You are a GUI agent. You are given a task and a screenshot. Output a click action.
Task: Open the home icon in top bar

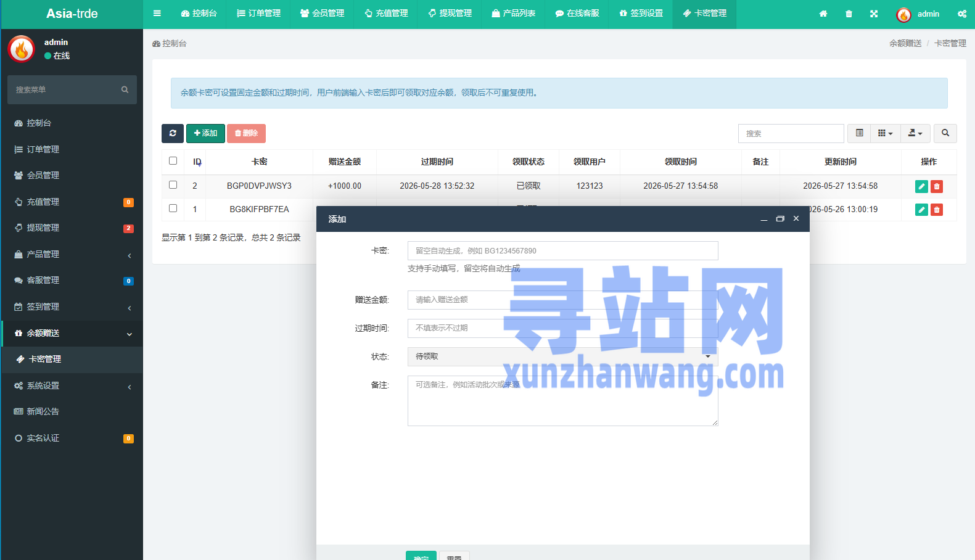click(x=823, y=14)
